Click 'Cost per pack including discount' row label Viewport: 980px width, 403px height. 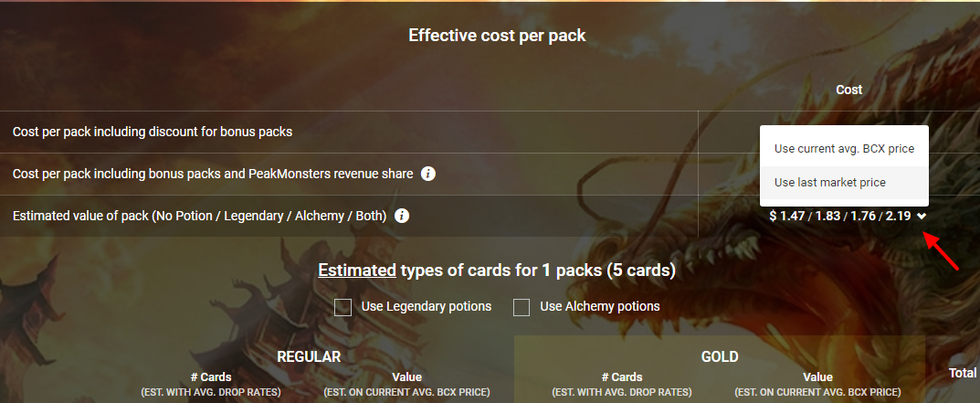pos(153,132)
